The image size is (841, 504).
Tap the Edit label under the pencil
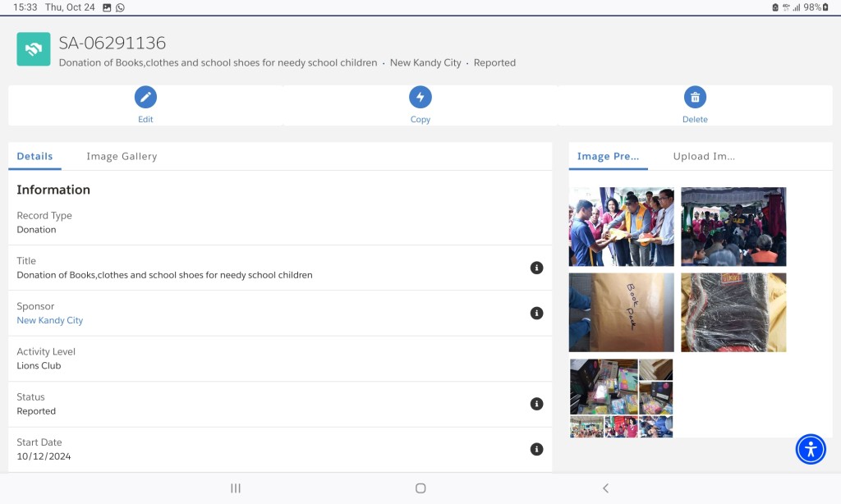coord(145,119)
